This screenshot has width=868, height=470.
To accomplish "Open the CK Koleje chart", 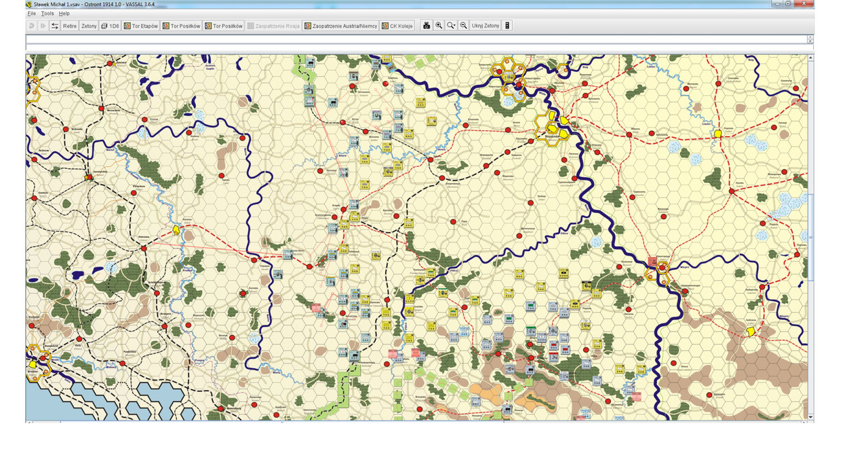I will point(397,26).
